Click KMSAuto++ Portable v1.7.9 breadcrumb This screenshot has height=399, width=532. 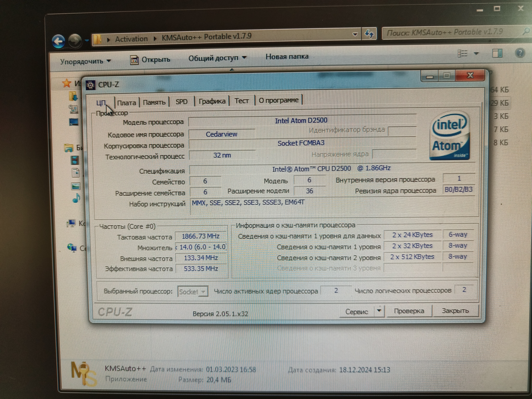(206, 37)
